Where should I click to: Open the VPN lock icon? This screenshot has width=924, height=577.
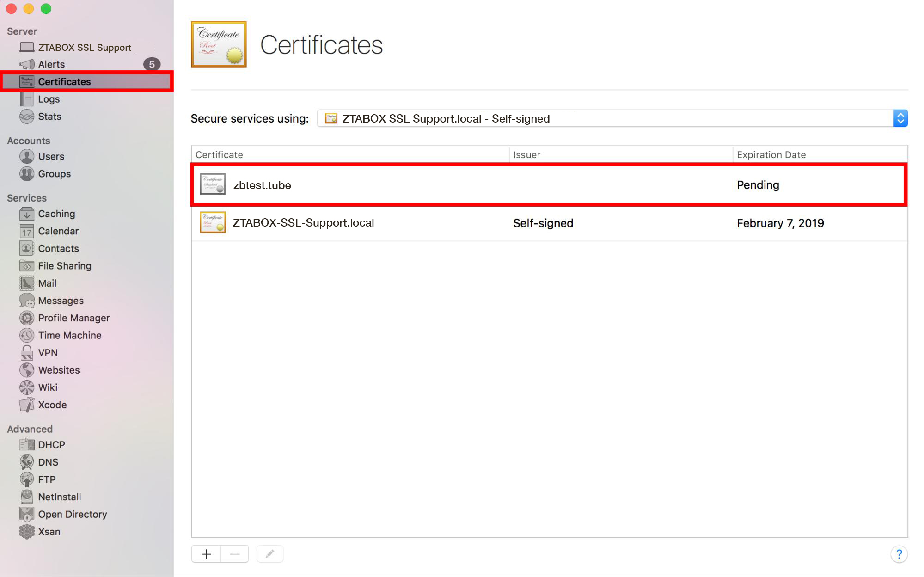click(x=27, y=353)
